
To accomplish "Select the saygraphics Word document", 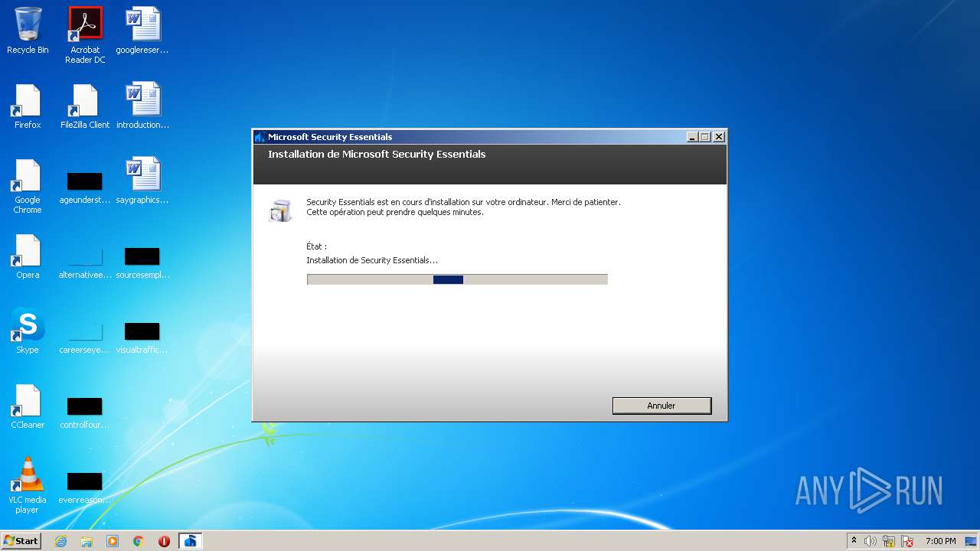I will [x=142, y=181].
